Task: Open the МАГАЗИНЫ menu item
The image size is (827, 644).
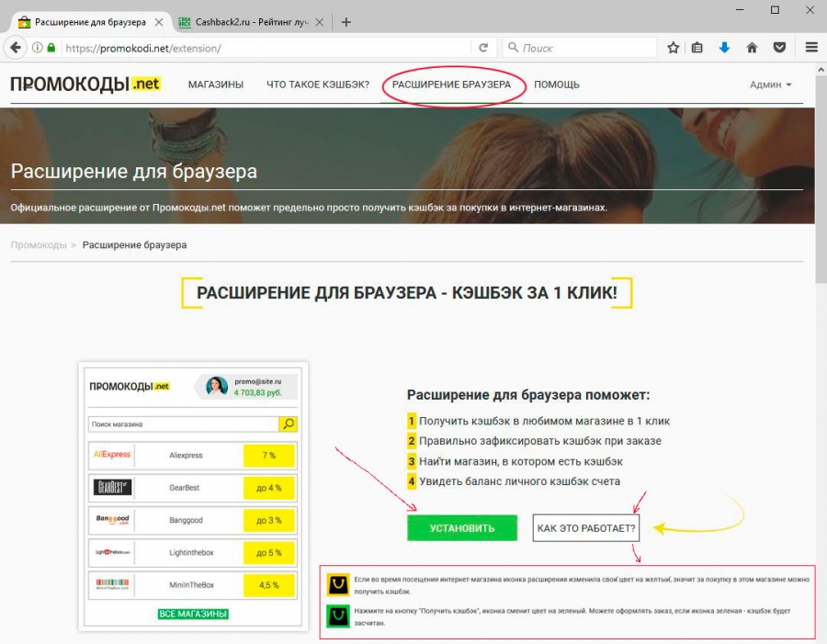Action: [x=216, y=85]
